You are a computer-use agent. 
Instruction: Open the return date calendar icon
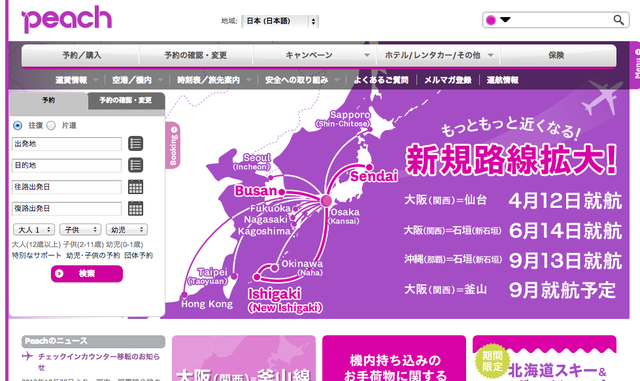(x=136, y=209)
